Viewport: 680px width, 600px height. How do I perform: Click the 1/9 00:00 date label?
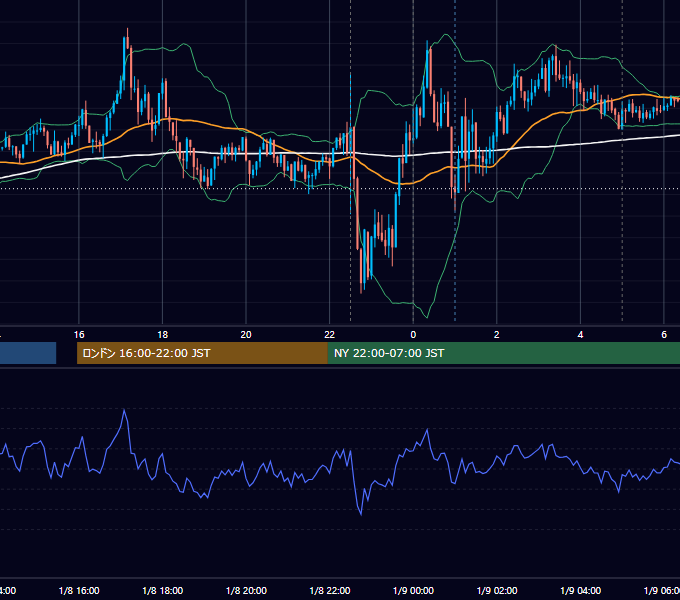[x=413, y=590]
